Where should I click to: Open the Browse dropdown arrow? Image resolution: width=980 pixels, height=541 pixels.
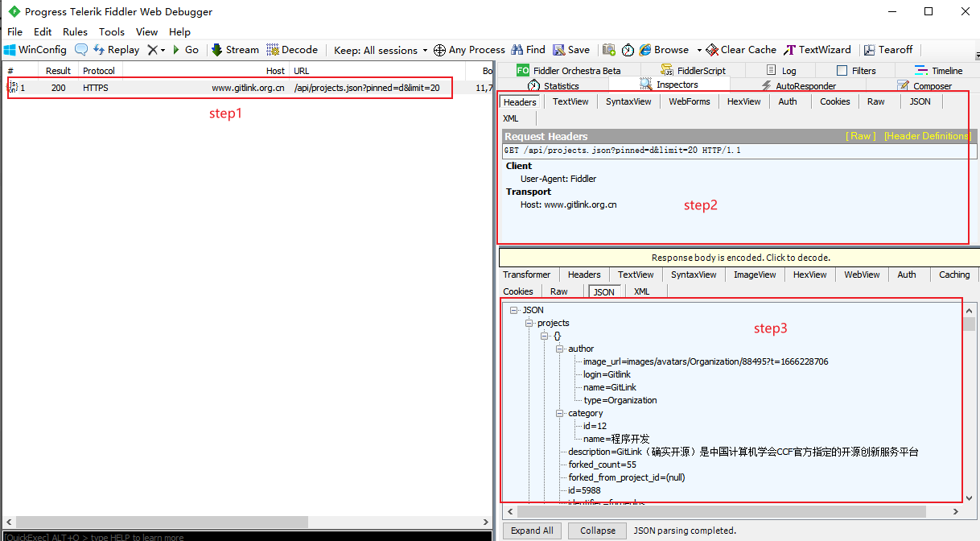699,50
